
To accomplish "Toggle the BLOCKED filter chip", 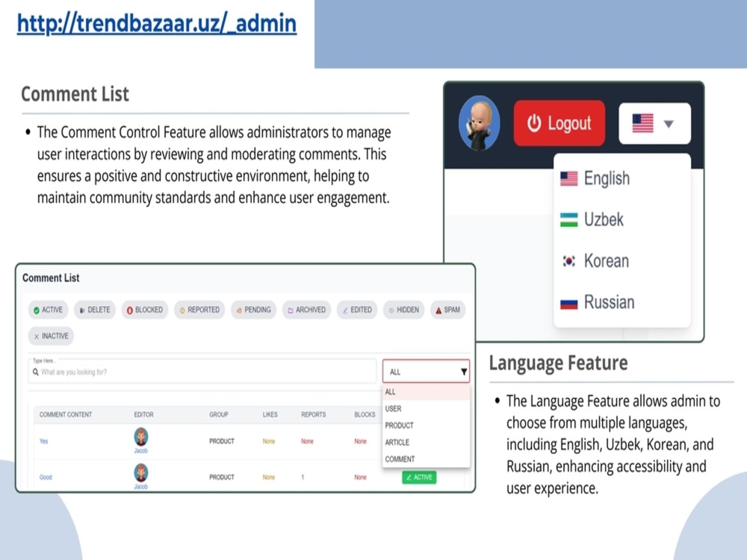I will point(145,310).
